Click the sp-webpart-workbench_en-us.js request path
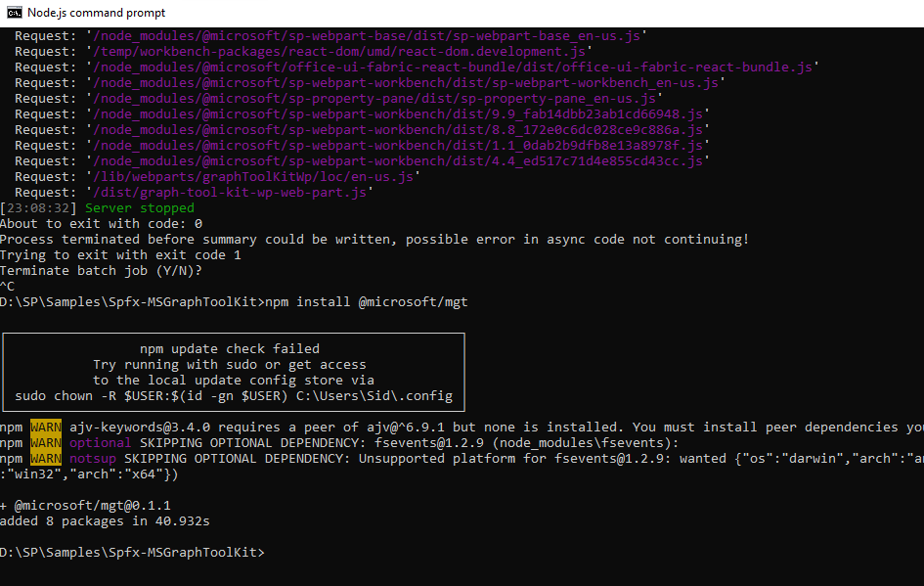924x586 pixels. point(407,82)
